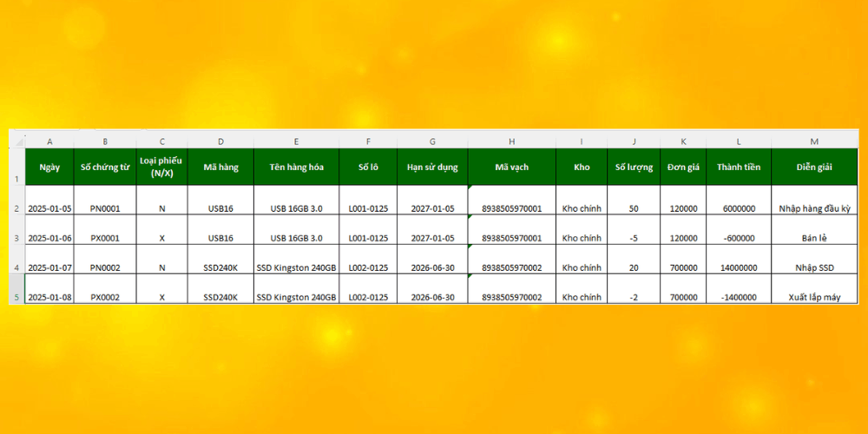Click the 'Ngày' header cell
This screenshot has height=434, width=868.
tap(49, 167)
